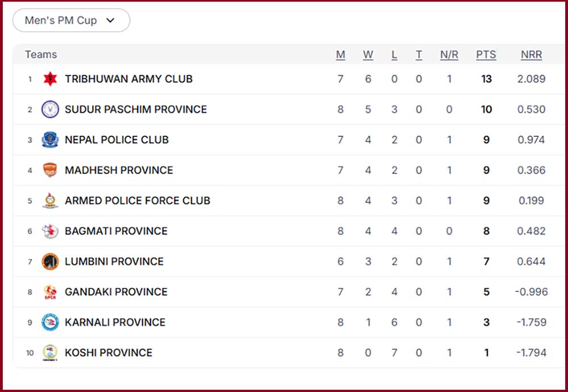Sort standings by L losses column
Image resolution: width=568 pixels, height=392 pixels.
(x=394, y=55)
